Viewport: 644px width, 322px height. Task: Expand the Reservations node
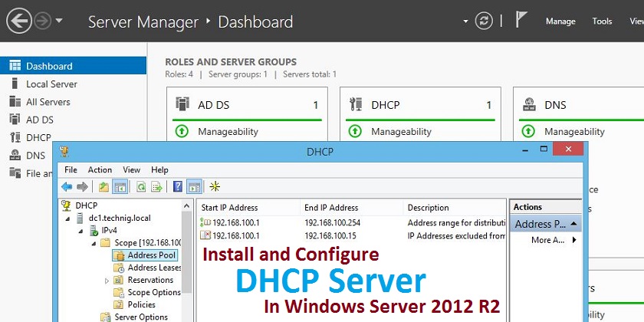[x=107, y=281]
